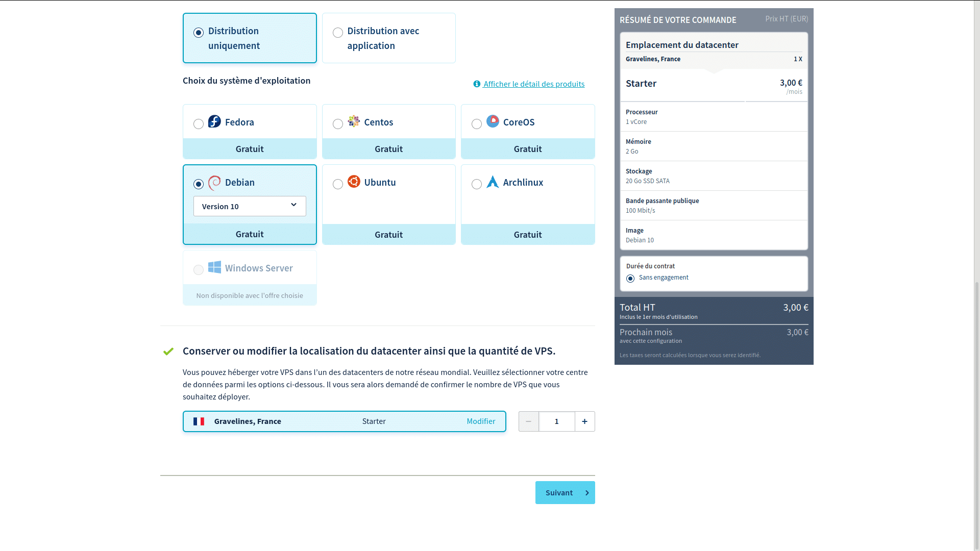Viewport: 980px width, 551px height.
Task: Click the Prochain mois label
Action: click(x=646, y=332)
